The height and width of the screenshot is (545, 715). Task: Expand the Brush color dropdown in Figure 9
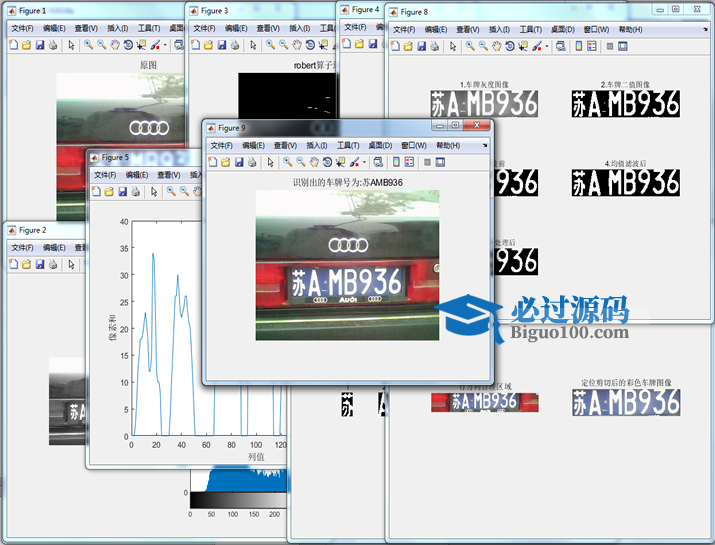click(364, 162)
